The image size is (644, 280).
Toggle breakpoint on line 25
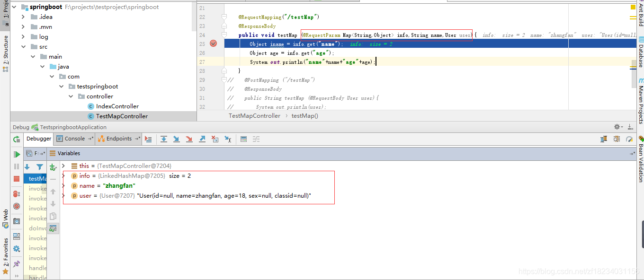(x=213, y=44)
